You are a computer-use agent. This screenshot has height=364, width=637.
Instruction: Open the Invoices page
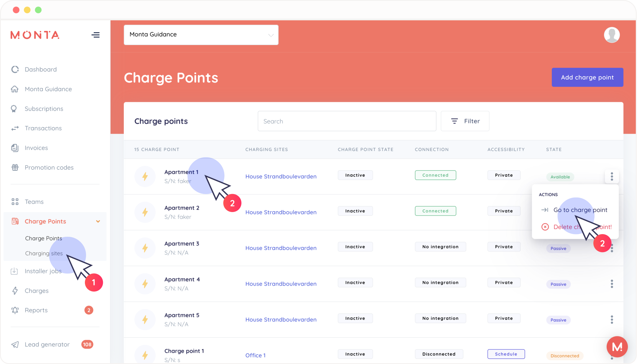36,148
